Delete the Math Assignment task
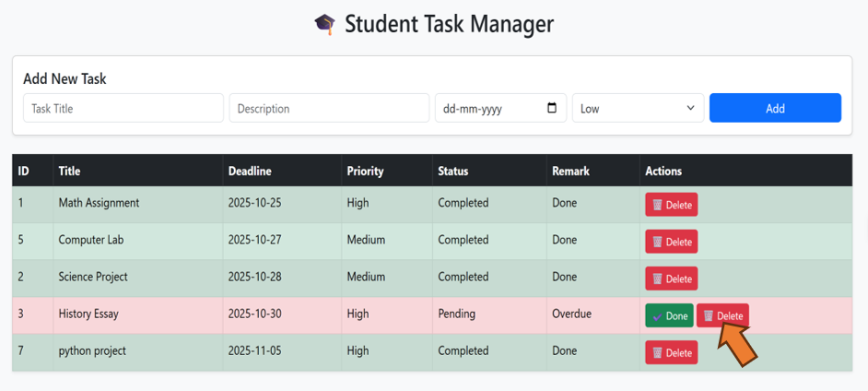 pyautogui.click(x=672, y=205)
